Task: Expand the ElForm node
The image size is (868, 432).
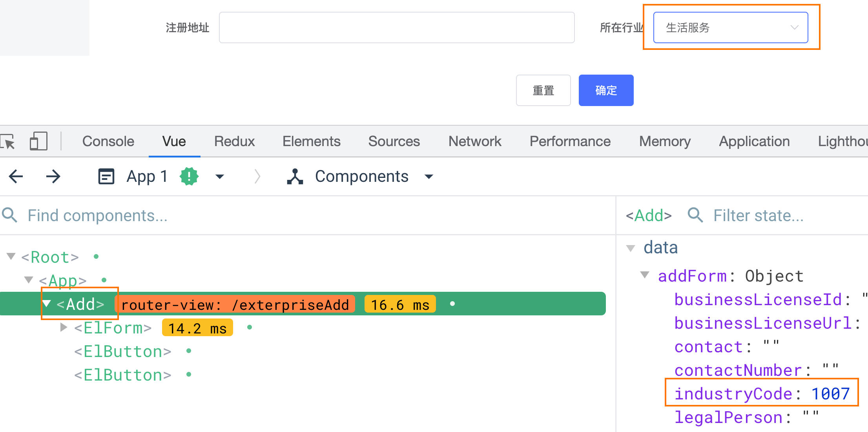Action: tap(64, 327)
